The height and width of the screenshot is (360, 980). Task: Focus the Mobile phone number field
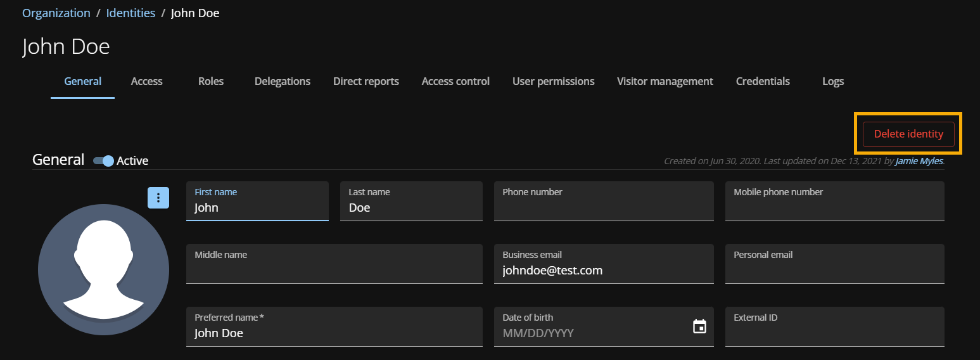(x=834, y=207)
